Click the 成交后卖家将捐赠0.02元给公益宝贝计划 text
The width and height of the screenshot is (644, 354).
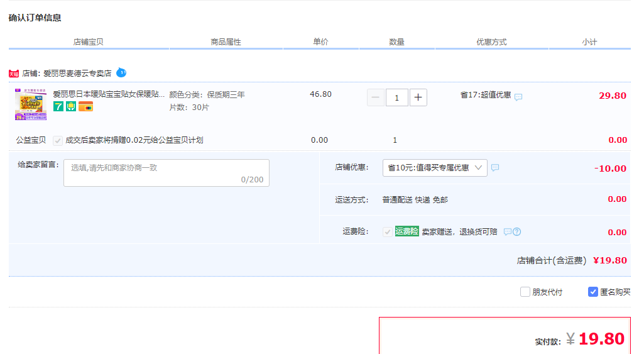(134, 140)
